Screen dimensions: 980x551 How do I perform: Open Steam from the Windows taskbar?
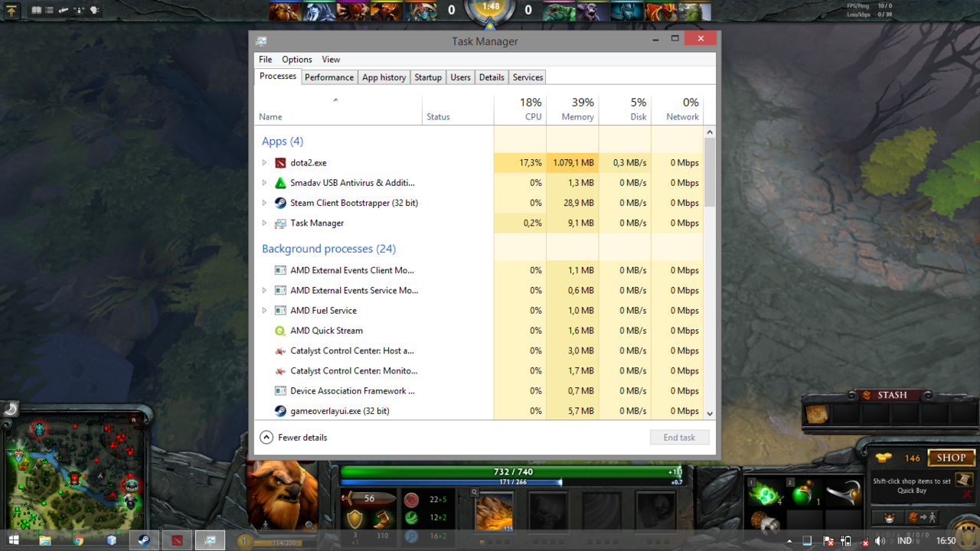coord(144,540)
